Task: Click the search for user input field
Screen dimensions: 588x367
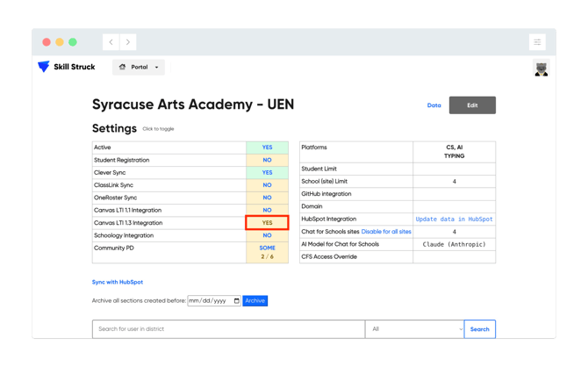Action: [x=228, y=329]
